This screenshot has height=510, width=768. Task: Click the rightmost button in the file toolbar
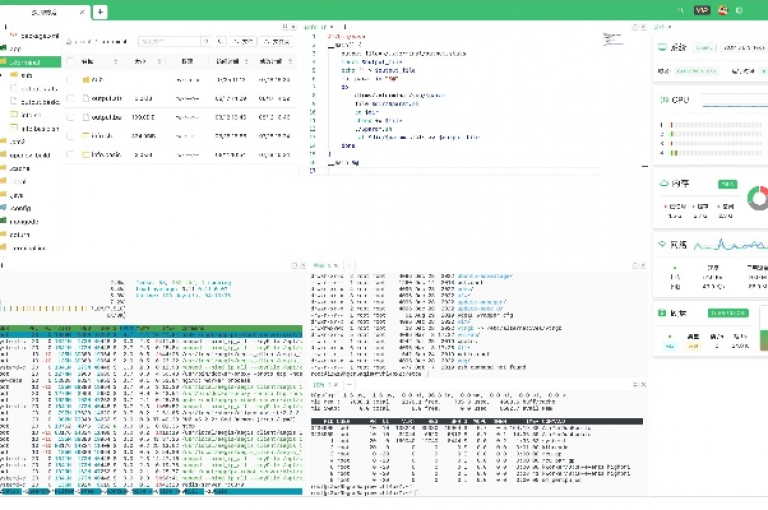click(x=277, y=42)
